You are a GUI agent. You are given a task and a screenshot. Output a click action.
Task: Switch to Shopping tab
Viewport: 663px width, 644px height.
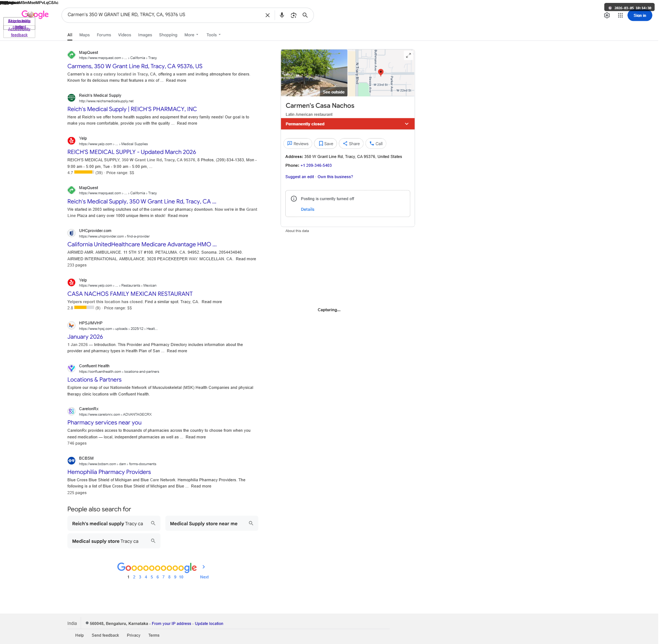click(x=168, y=35)
